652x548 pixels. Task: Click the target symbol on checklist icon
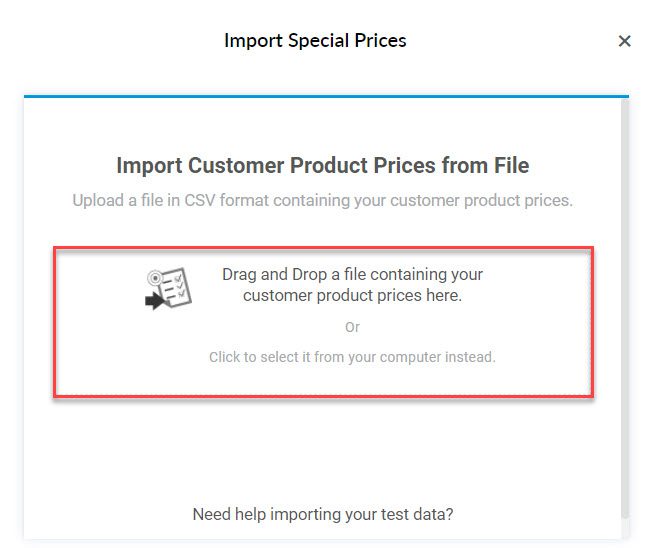pos(154,277)
